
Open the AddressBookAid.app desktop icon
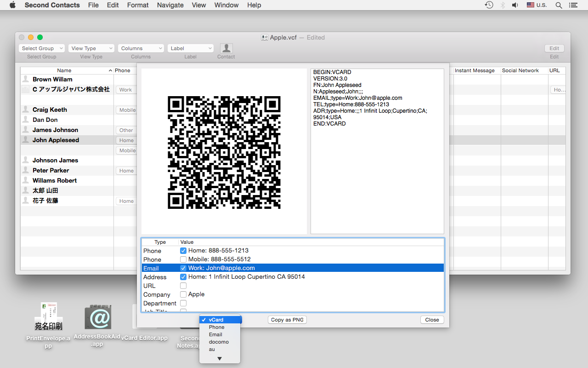click(98, 317)
